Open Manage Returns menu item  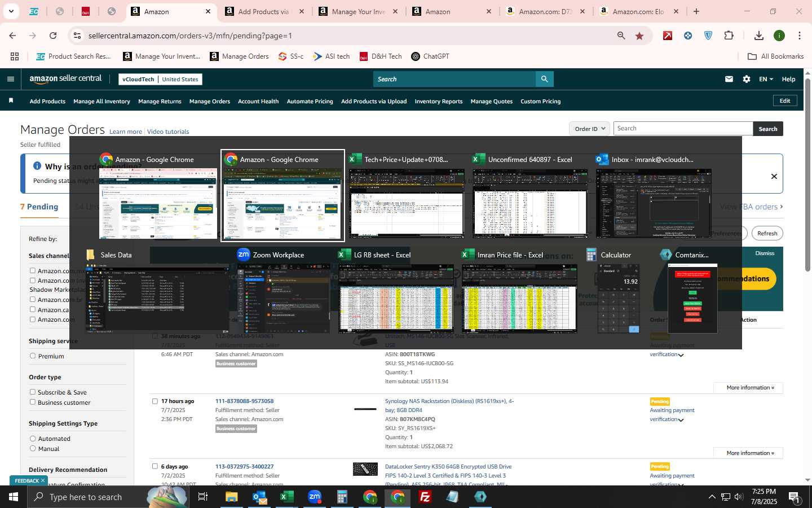[x=160, y=101]
